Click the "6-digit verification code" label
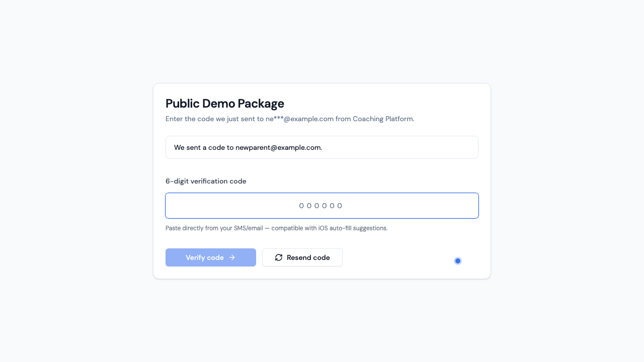The width and height of the screenshot is (644, 362). tap(206, 181)
